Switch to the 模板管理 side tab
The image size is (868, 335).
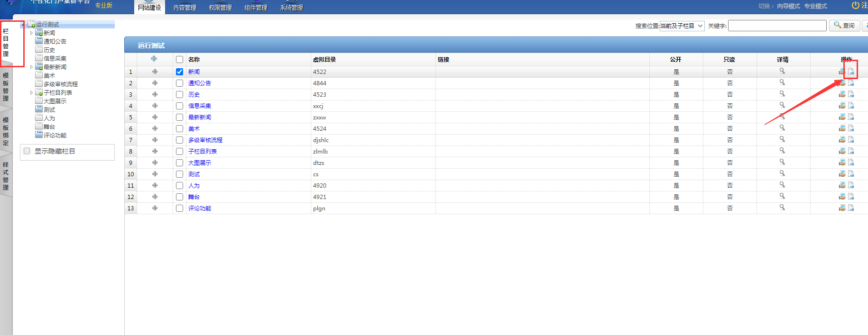(6, 87)
